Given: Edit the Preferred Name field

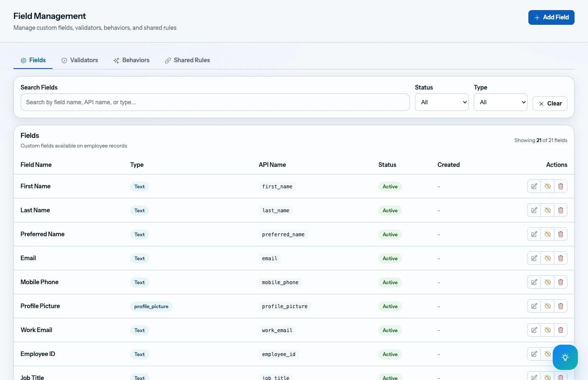Looking at the screenshot, I should (534, 234).
